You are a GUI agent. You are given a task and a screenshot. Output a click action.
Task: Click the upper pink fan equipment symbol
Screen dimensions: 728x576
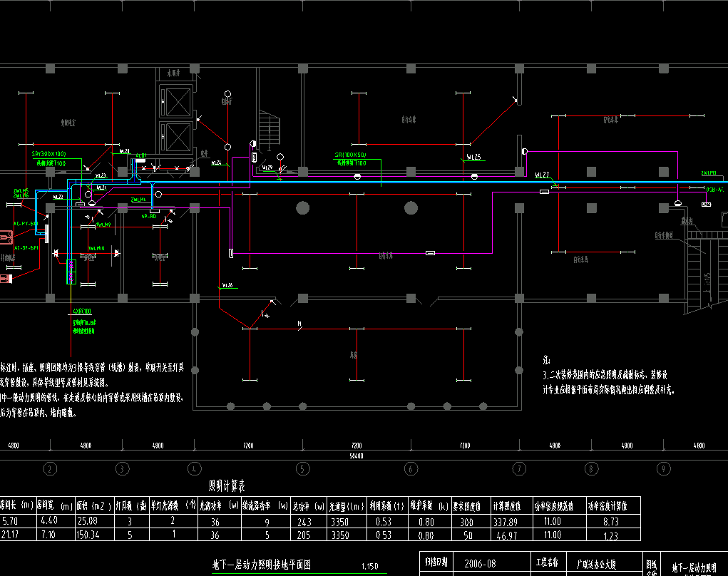[6, 237]
